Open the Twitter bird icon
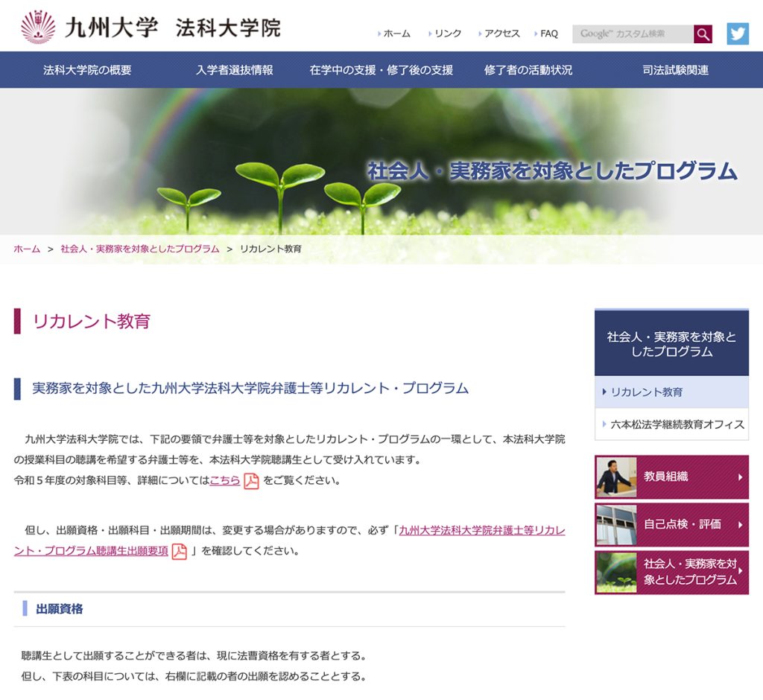Image resolution: width=763 pixels, height=700 pixels. (738, 34)
